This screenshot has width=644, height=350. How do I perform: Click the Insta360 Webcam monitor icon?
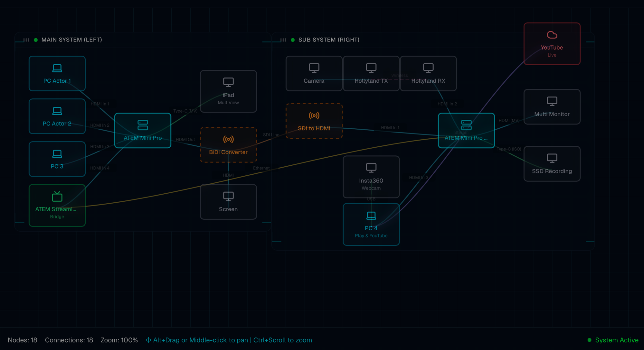(x=371, y=168)
